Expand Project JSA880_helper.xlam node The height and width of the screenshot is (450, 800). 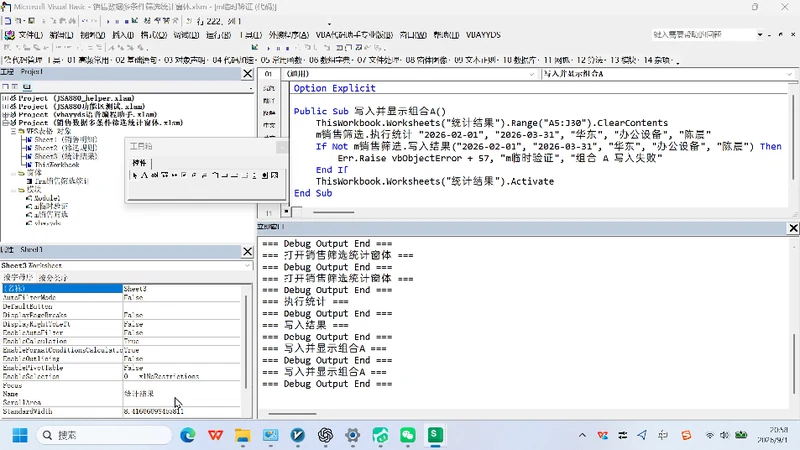pos(5,98)
